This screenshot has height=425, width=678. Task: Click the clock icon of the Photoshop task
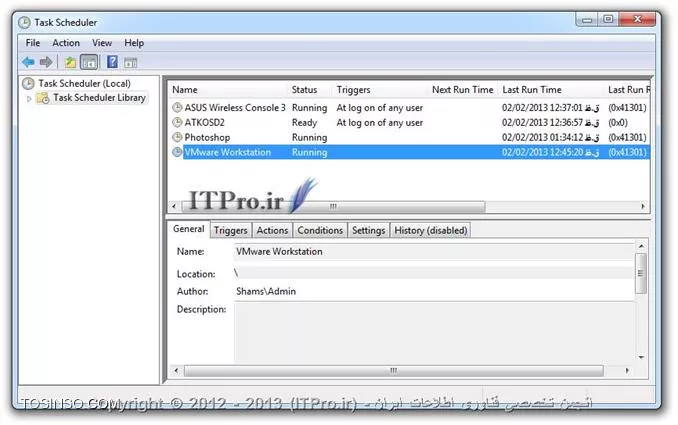pyautogui.click(x=177, y=137)
